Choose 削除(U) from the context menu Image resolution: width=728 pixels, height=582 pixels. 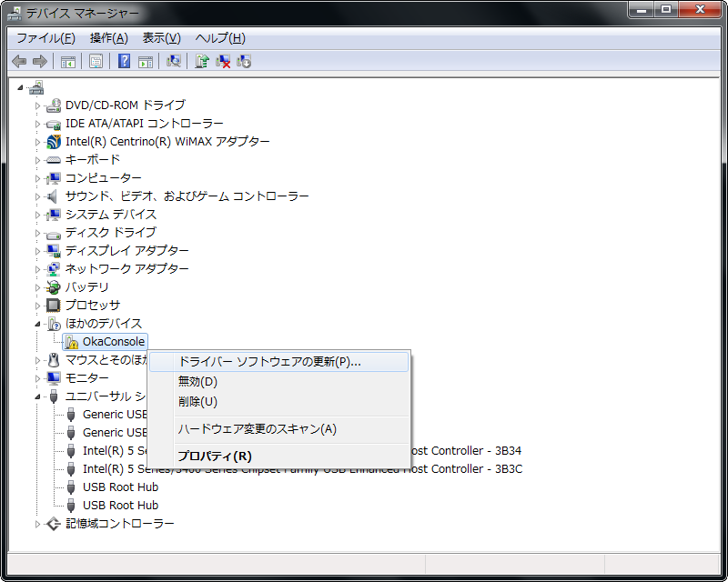tap(197, 402)
